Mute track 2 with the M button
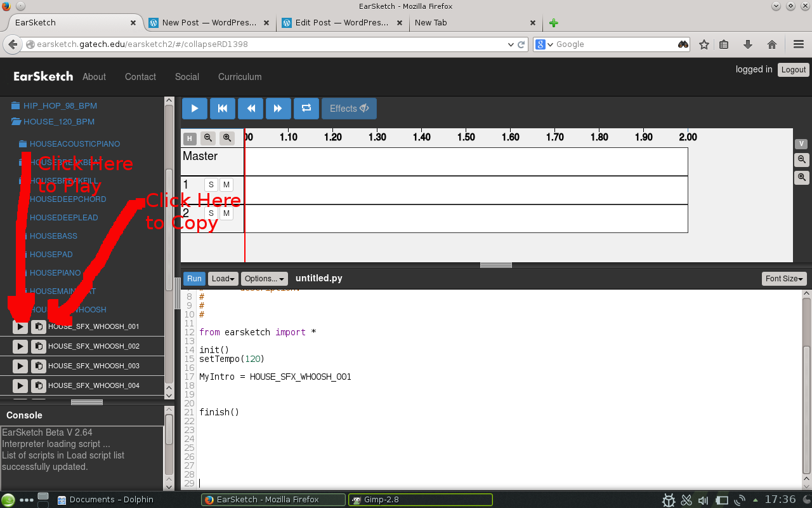This screenshot has width=812, height=508. tap(226, 213)
